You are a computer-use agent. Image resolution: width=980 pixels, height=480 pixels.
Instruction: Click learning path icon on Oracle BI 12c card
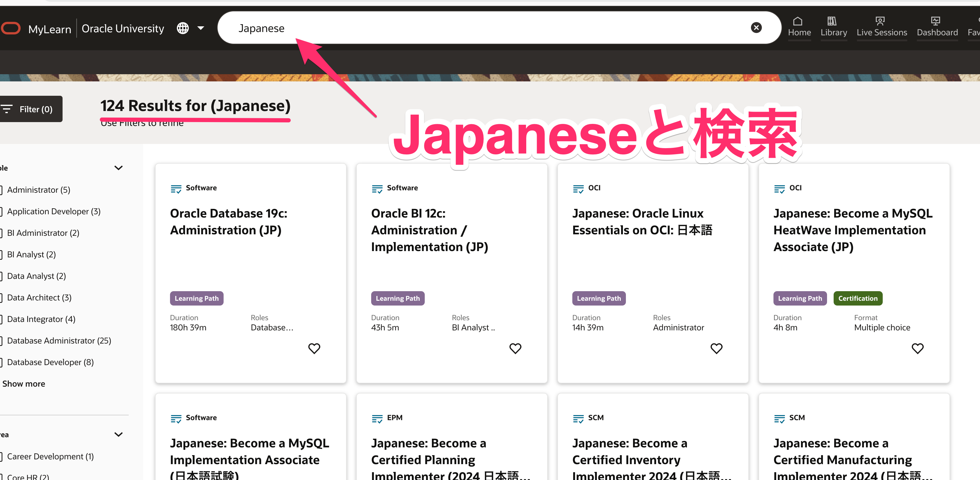tap(377, 189)
